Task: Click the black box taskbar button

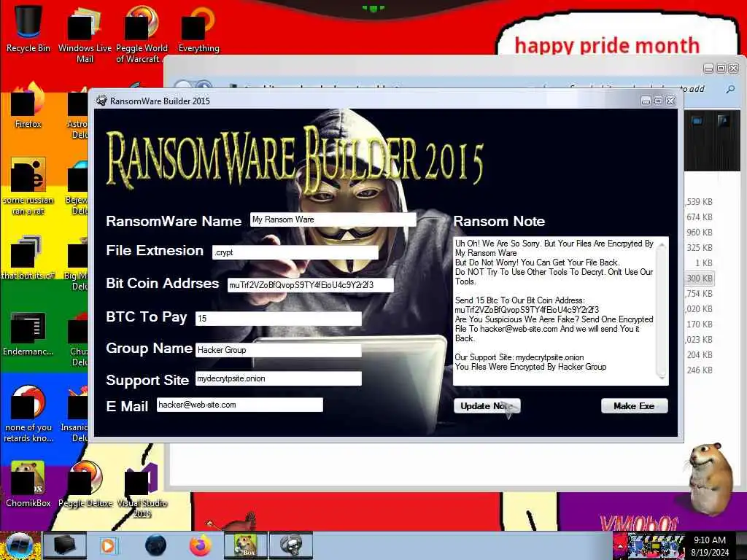Action: tap(65, 545)
